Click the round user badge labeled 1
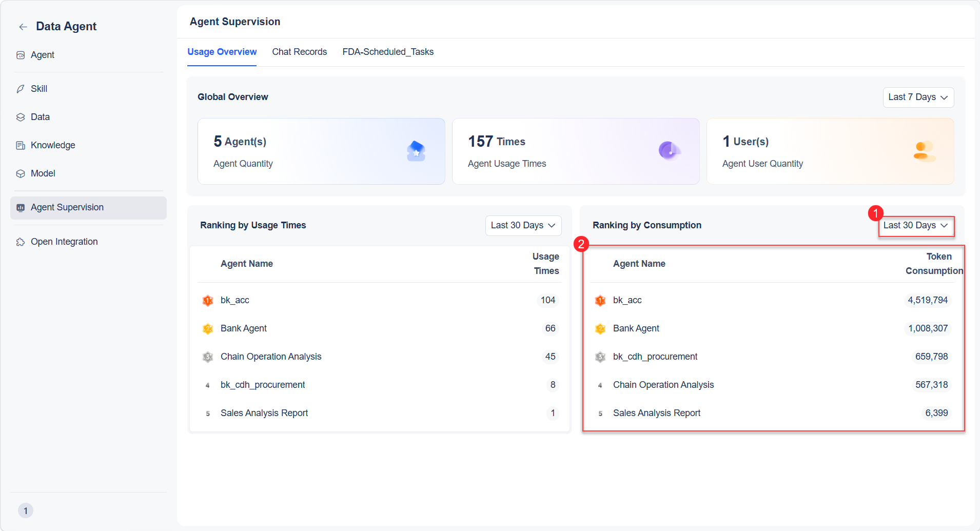 coord(26,510)
